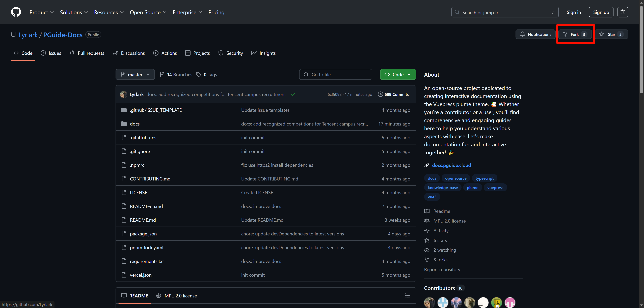
Task: Click the file icon beside vercel.json
Action: [124, 275]
